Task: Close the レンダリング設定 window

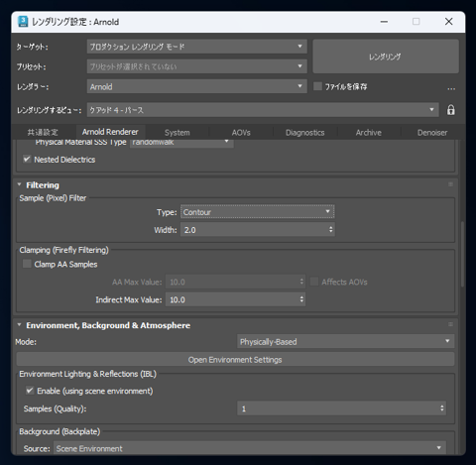Action: click(448, 22)
